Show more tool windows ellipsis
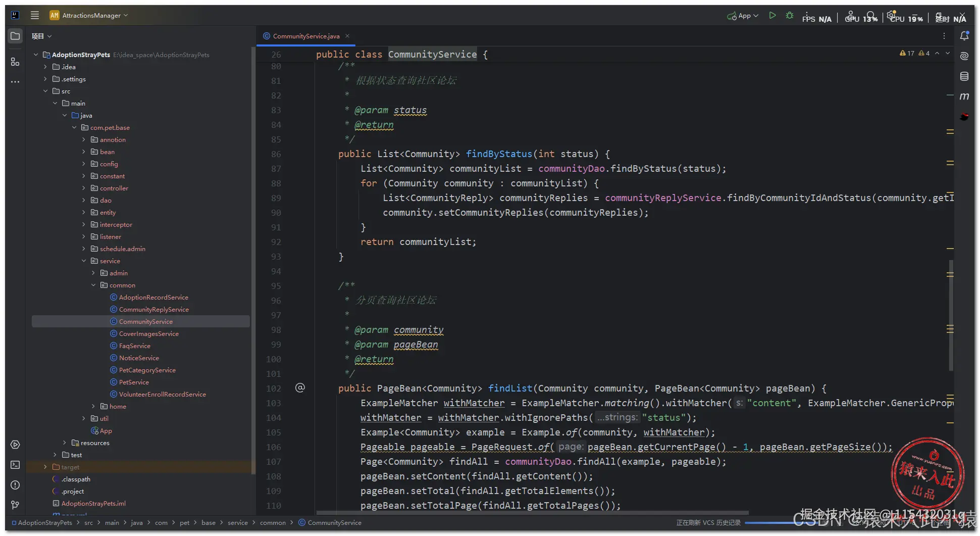 click(15, 81)
